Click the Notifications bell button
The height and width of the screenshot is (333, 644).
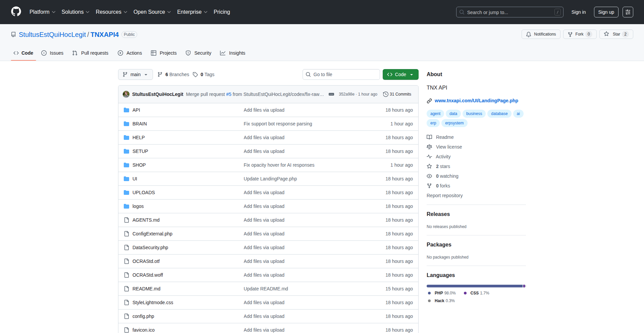click(541, 34)
